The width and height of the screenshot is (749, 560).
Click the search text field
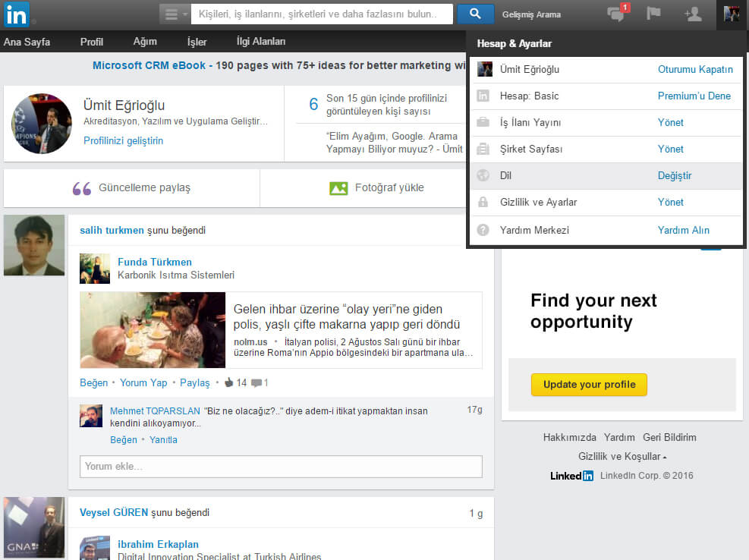coord(322,14)
